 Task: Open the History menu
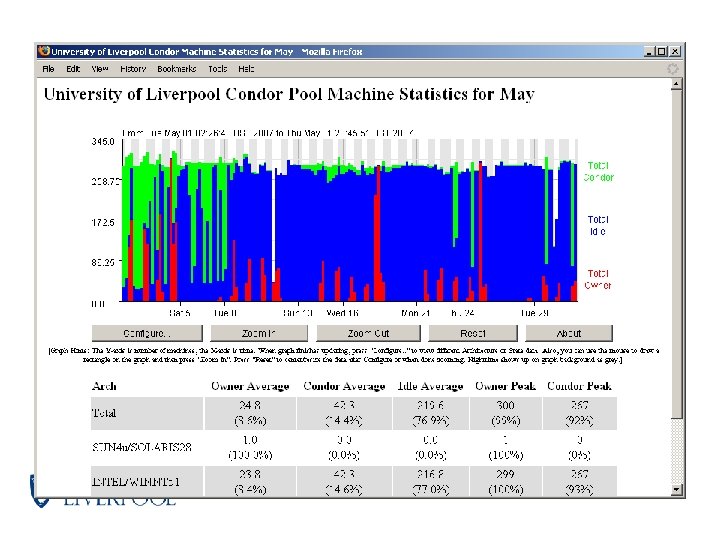click(x=133, y=69)
